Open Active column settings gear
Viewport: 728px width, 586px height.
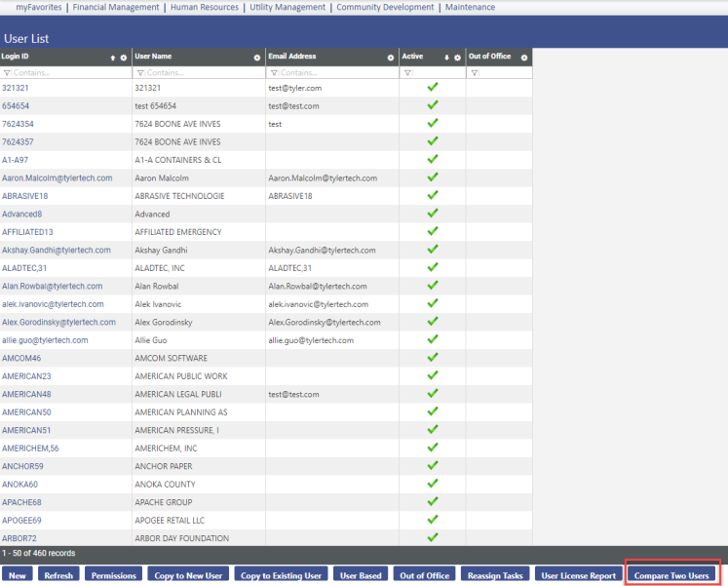(x=458, y=58)
